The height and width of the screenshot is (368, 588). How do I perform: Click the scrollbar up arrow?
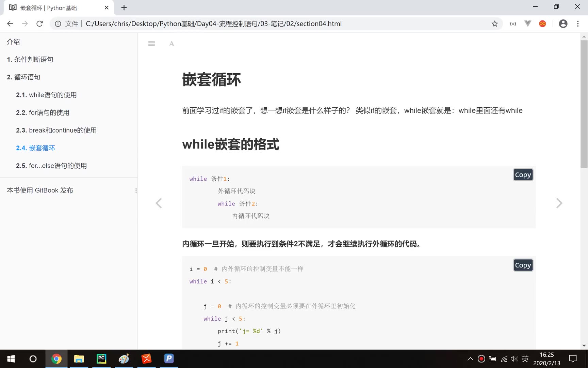(584, 36)
